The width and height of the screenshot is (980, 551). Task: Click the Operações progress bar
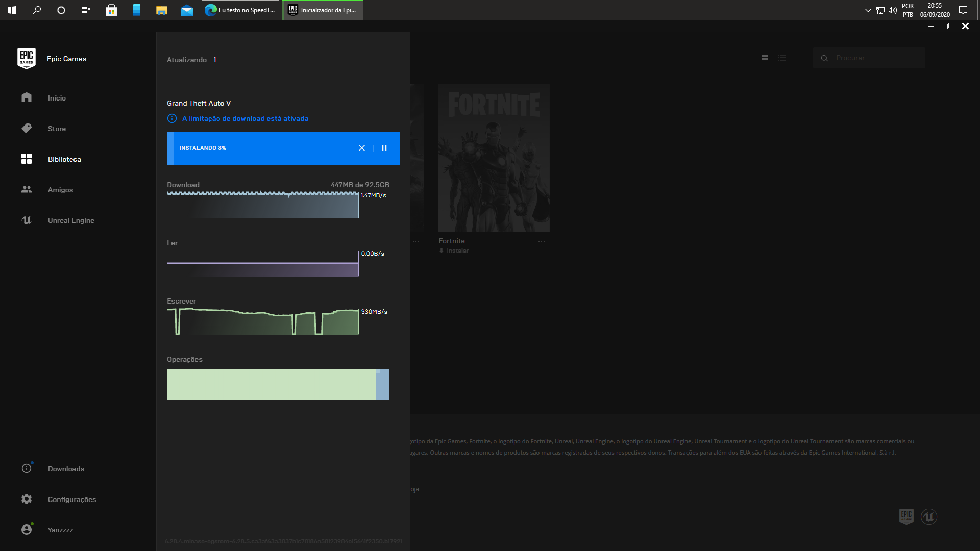[278, 384]
